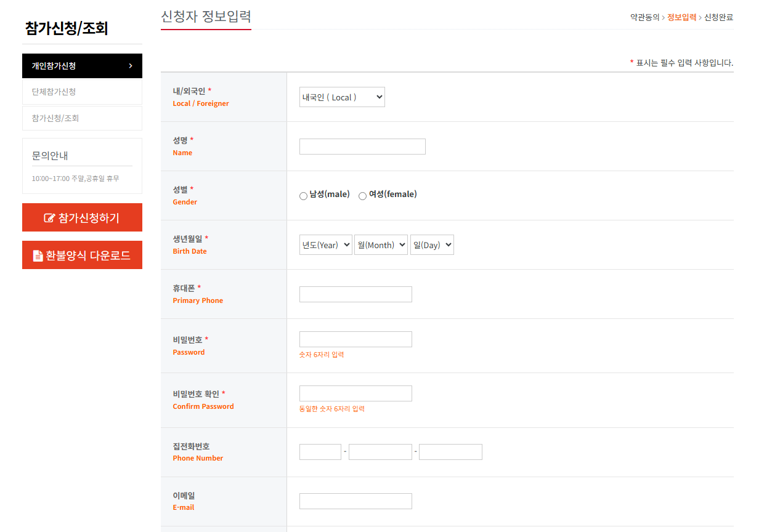Image resolution: width=780 pixels, height=532 pixels.
Task: Select the 여성(female) radio button
Action: [x=362, y=196]
